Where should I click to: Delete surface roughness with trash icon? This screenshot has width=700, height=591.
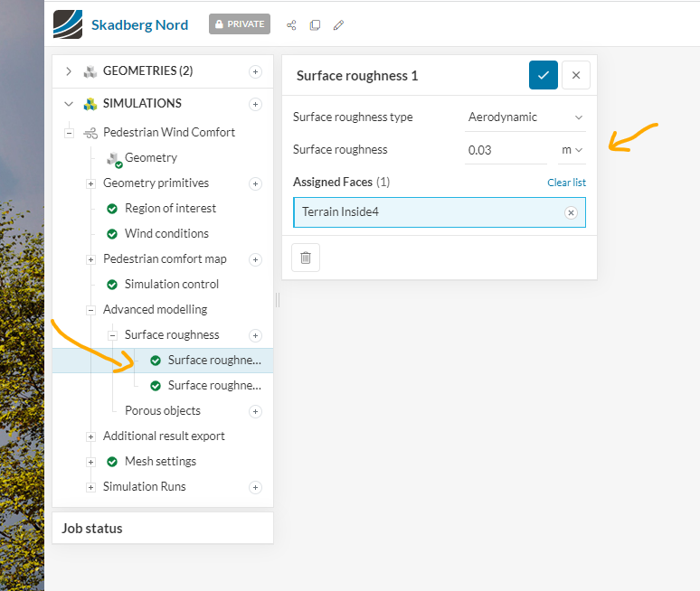(x=306, y=258)
